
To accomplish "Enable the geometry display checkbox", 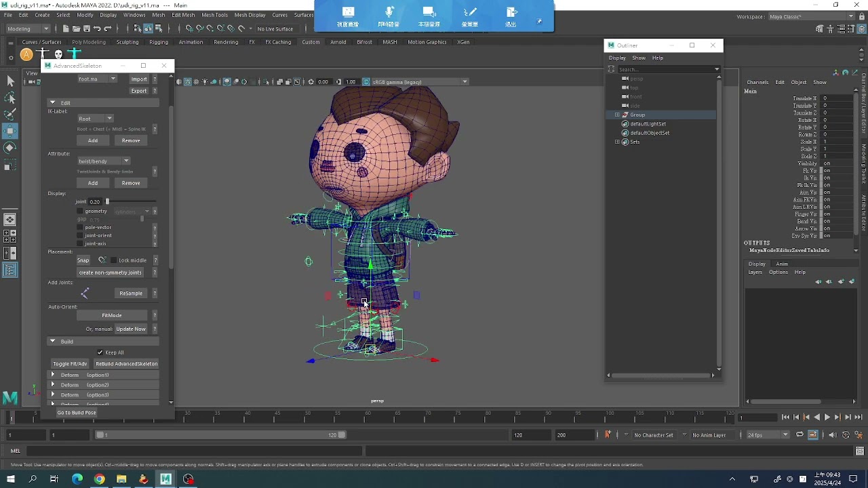I will pyautogui.click(x=80, y=211).
